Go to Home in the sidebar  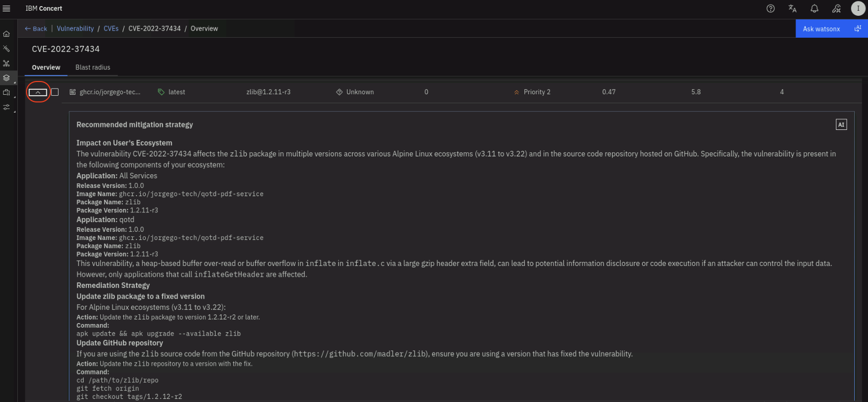point(7,34)
